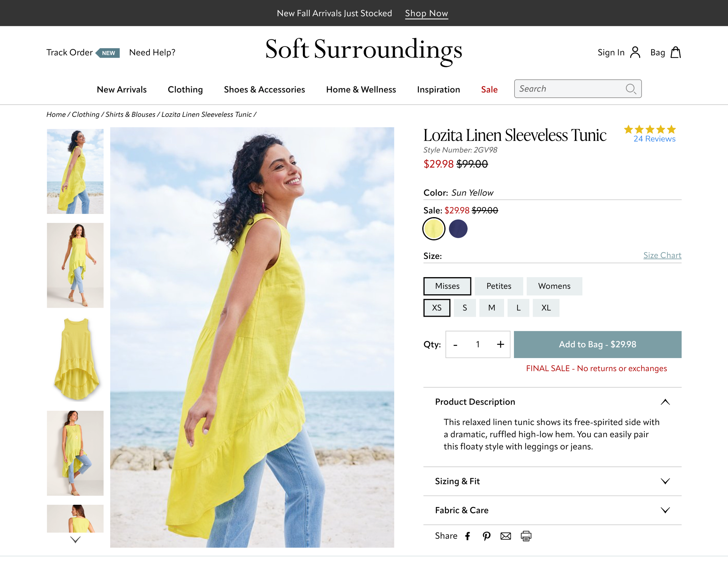Open the Size Chart link
Viewport: 728px width, 563px height.
662,255
